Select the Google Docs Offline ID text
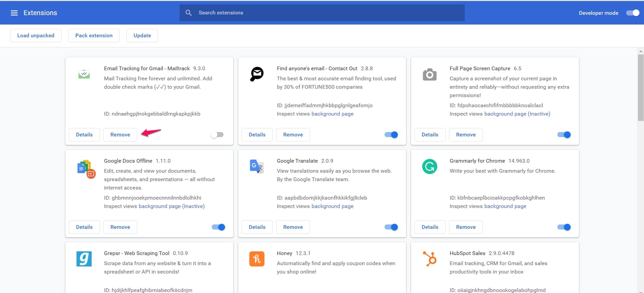Screen dimensions: 644x293 coord(153,198)
